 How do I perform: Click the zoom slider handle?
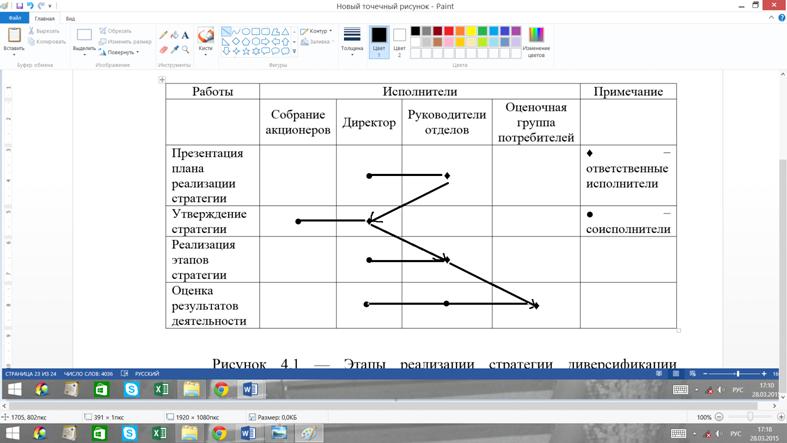coord(750,417)
